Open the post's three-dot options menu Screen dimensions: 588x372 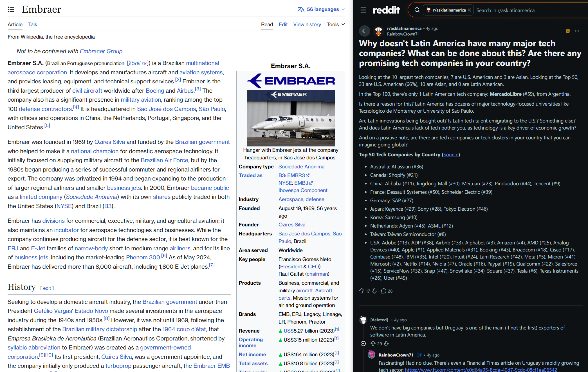tap(577, 31)
